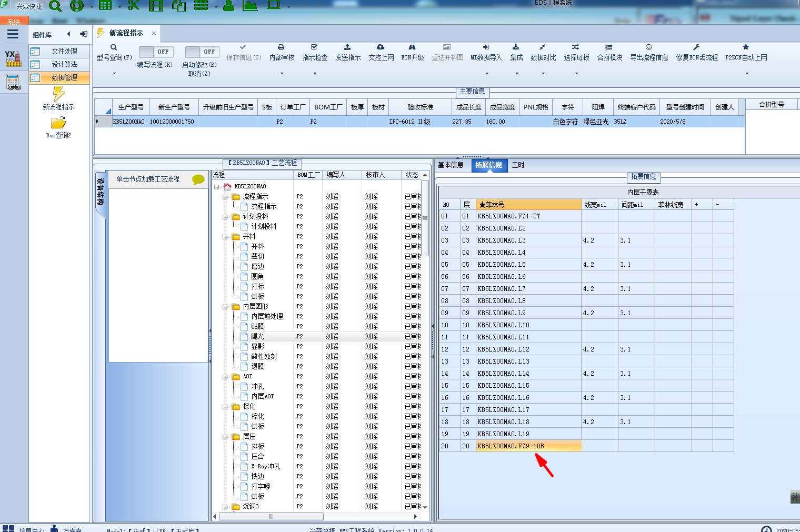Open dropdown arrow under 型号查询
Viewport: 800px width, 532px height.
114,74
